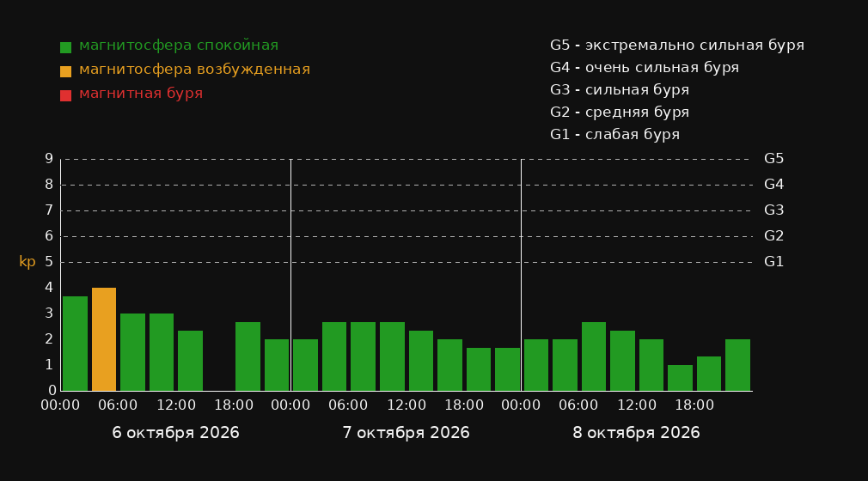Click the last green bar on 8 October

737,365
